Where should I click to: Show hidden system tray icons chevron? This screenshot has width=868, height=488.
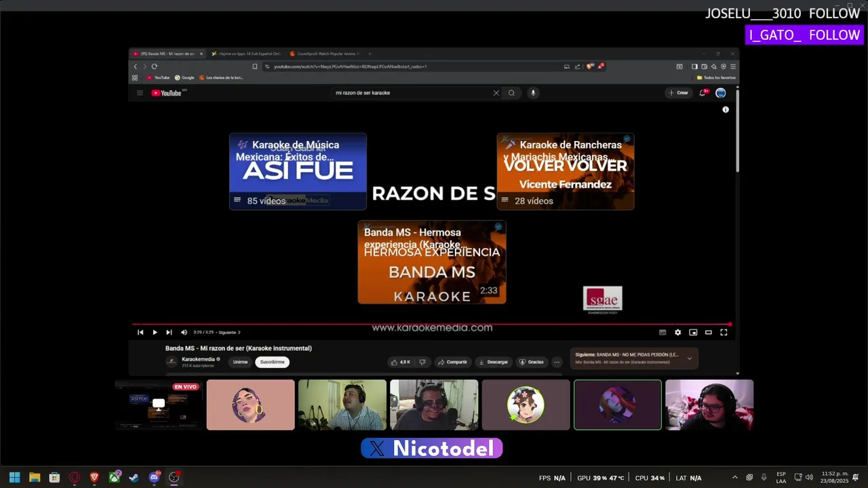tap(734, 478)
